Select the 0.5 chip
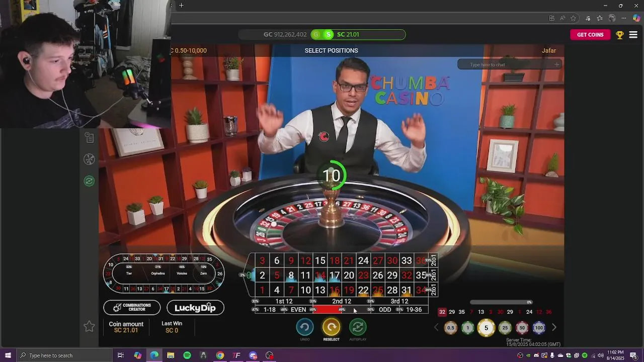 [x=451, y=328]
